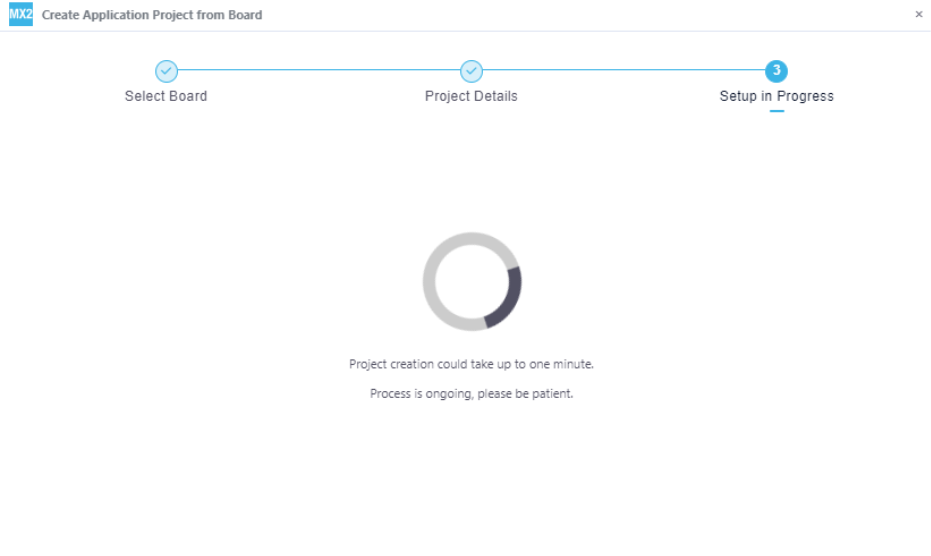Click the 'Create Application Project from Board' window title
This screenshot has width=931, height=556.
click(x=152, y=15)
